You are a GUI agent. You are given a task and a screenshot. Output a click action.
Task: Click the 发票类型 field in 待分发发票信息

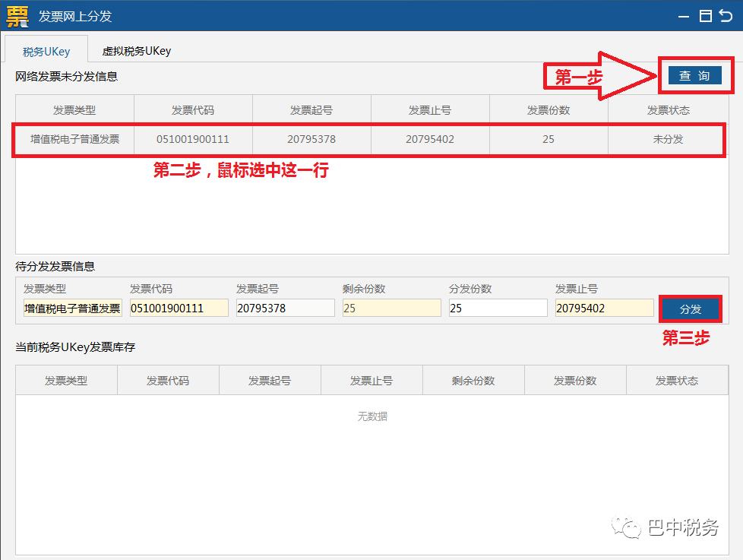(72, 308)
